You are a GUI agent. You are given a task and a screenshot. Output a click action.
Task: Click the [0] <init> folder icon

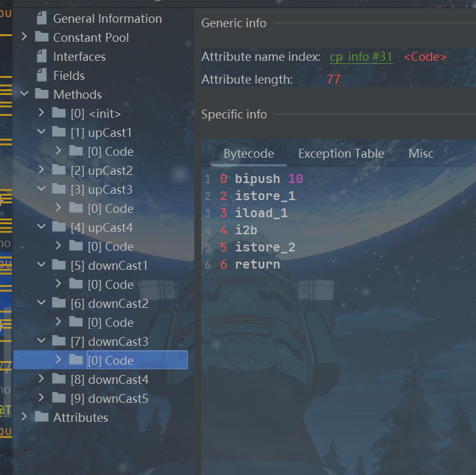pyautogui.click(x=59, y=113)
